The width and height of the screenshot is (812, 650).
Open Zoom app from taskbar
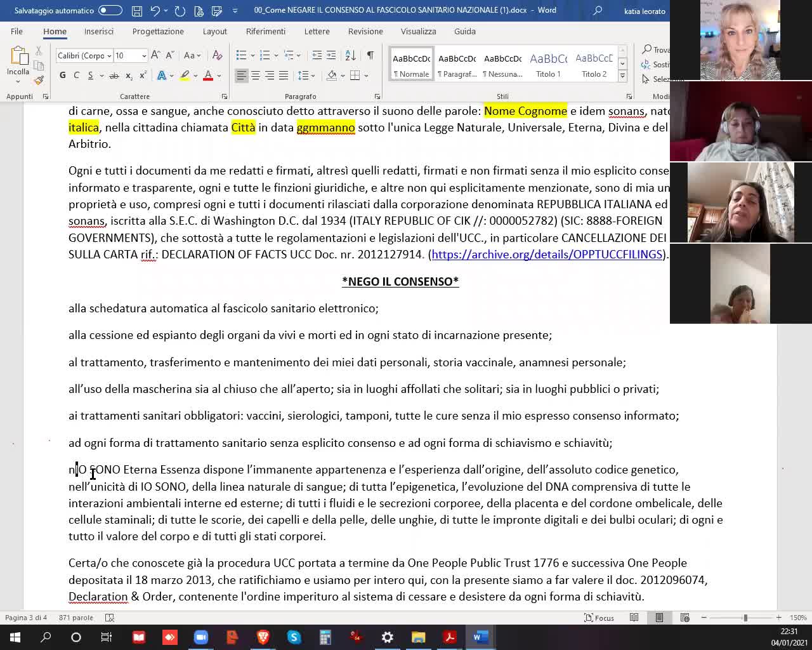pos(201,637)
